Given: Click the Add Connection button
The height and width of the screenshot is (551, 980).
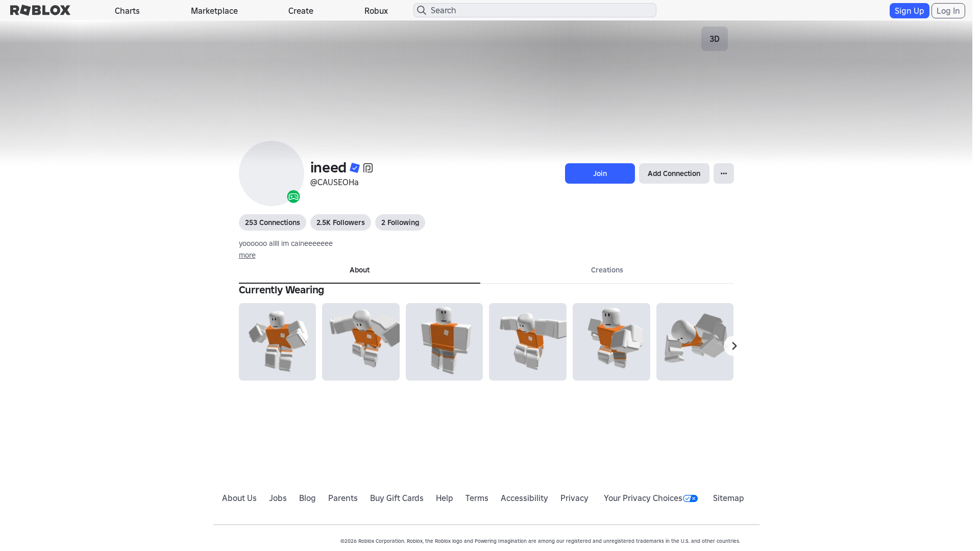Looking at the screenshot, I should [674, 173].
